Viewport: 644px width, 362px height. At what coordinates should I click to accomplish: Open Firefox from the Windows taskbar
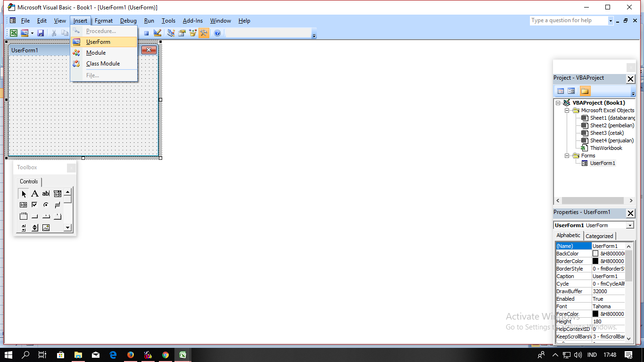click(x=130, y=355)
